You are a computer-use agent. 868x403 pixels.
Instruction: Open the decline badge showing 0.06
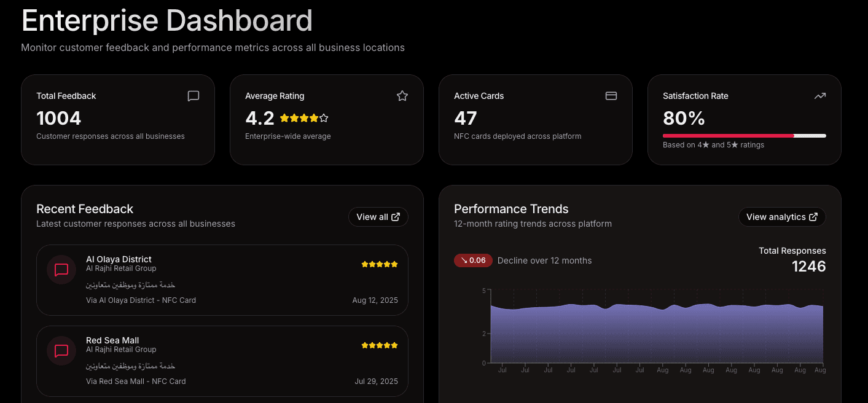(x=473, y=260)
